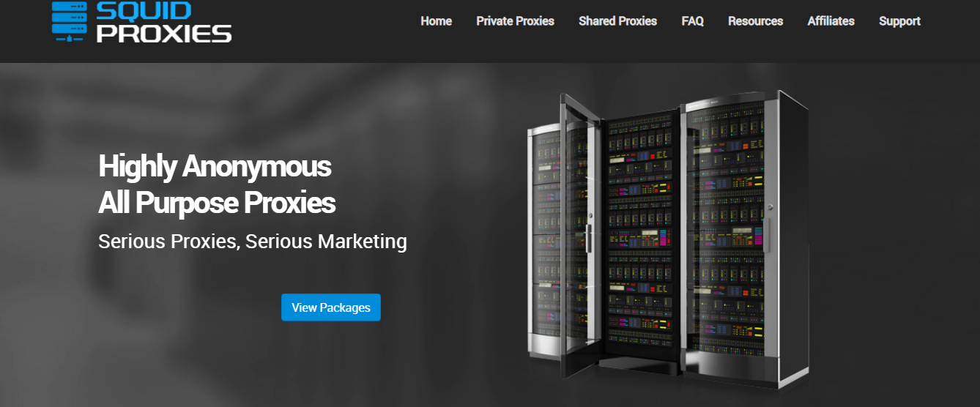Screen dimensions: 980x407
Task: Select Resources in the navigation bar
Action: (x=755, y=21)
